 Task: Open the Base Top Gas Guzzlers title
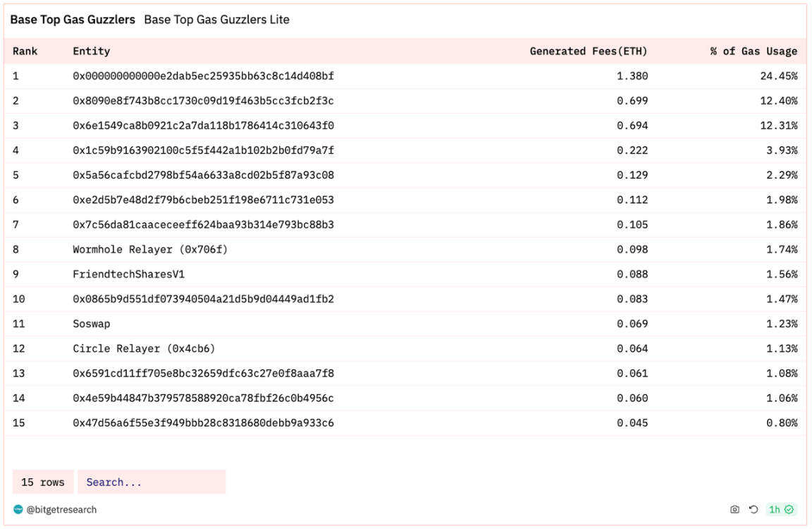point(73,20)
